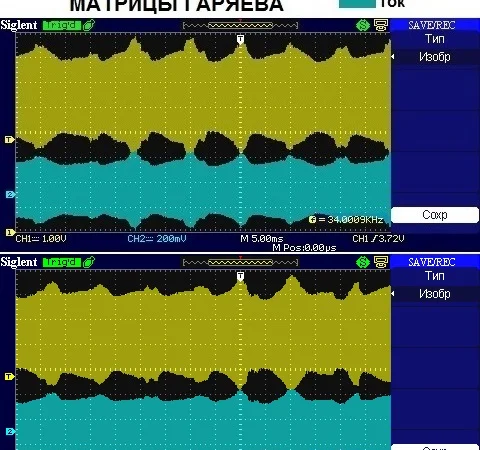Select the Тип option in bottom panel
Image resolution: width=480 pixels, height=450 pixels.
point(435,276)
